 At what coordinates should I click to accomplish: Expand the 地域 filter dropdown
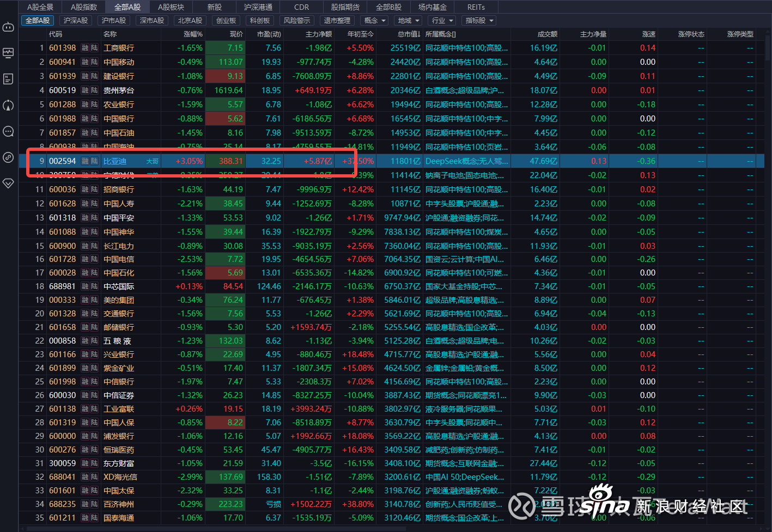(x=409, y=21)
